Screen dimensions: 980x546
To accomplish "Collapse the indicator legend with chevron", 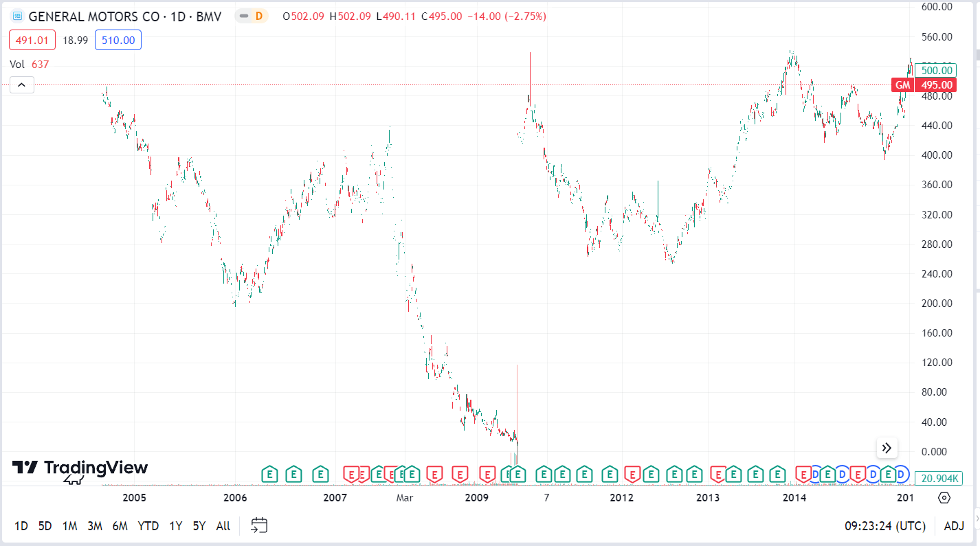I will [21, 85].
